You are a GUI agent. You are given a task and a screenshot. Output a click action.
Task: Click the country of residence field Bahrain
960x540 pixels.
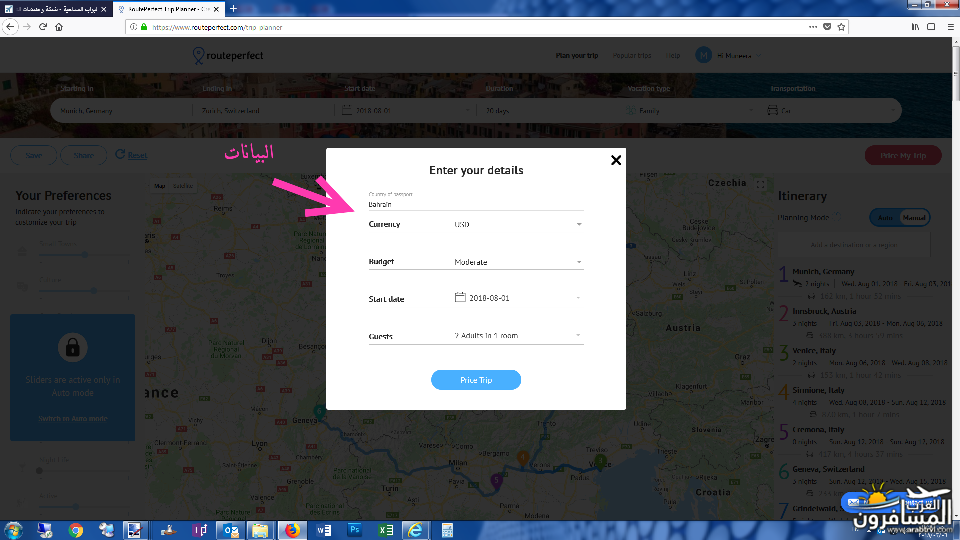pos(476,204)
